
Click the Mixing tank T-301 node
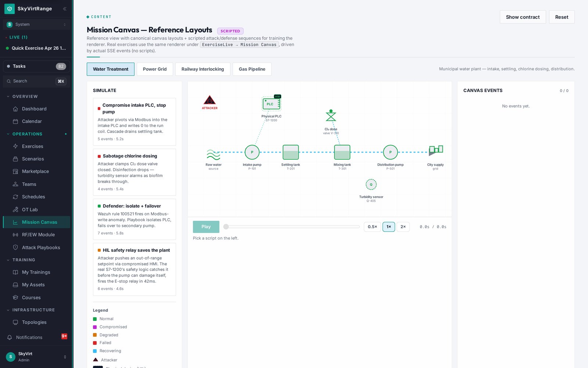342,152
